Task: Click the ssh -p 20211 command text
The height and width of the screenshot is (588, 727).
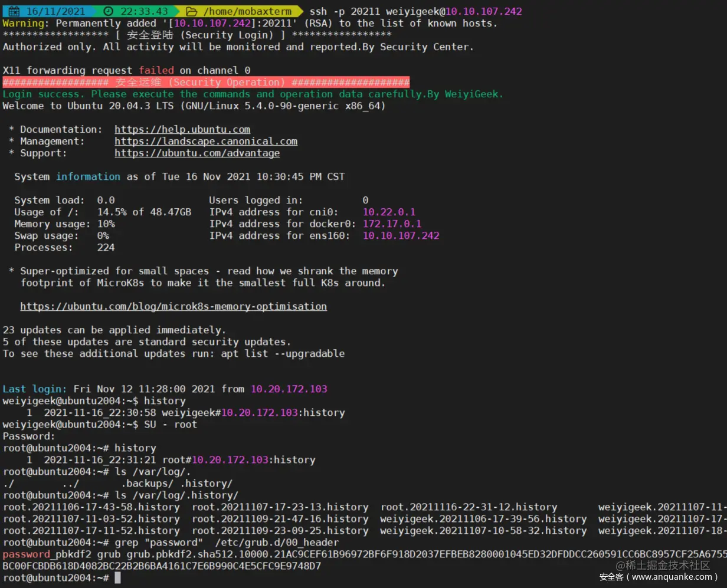Action: pos(415,11)
